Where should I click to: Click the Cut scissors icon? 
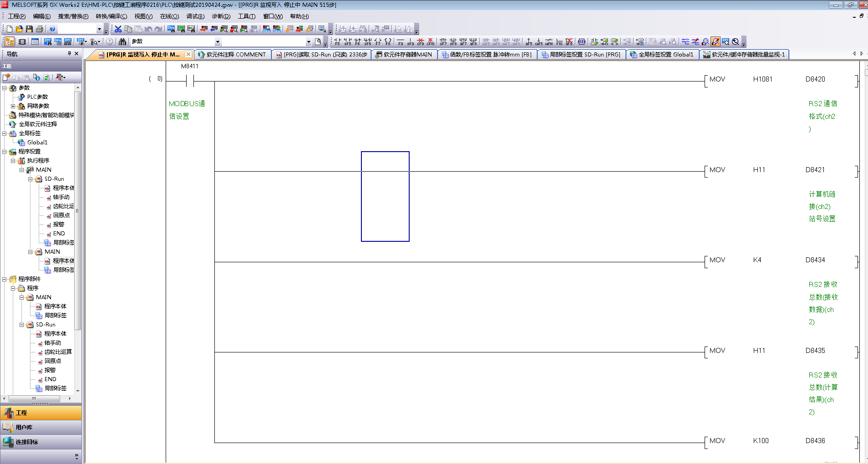[118, 29]
